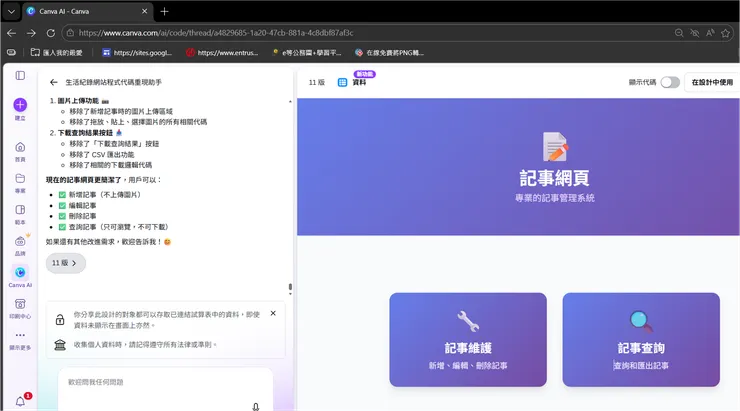The height and width of the screenshot is (411, 740).
Task: Click the 在設計中使用 button
Action: tap(712, 82)
